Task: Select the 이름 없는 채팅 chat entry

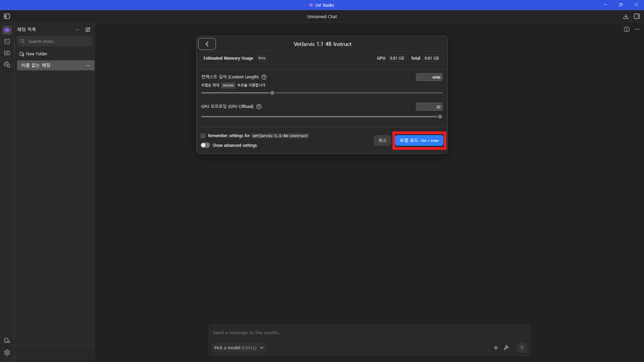Action: pyautogui.click(x=56, y=65)
